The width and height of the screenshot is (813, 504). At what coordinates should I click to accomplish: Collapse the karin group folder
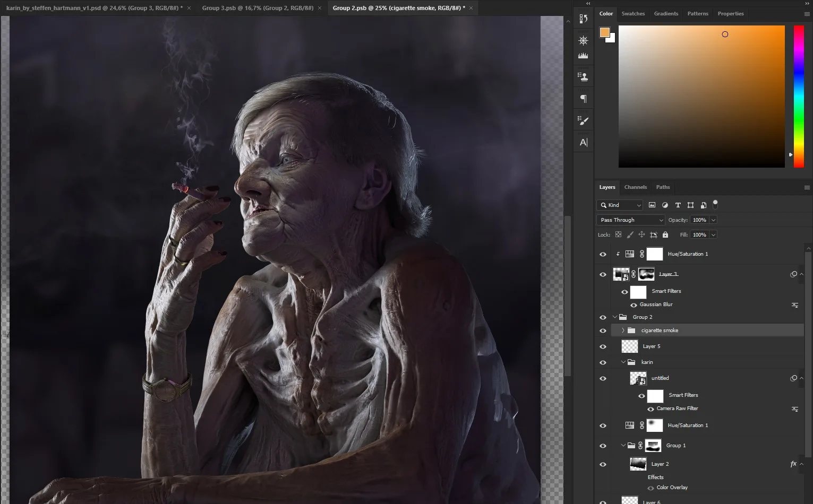coord(623,362)
